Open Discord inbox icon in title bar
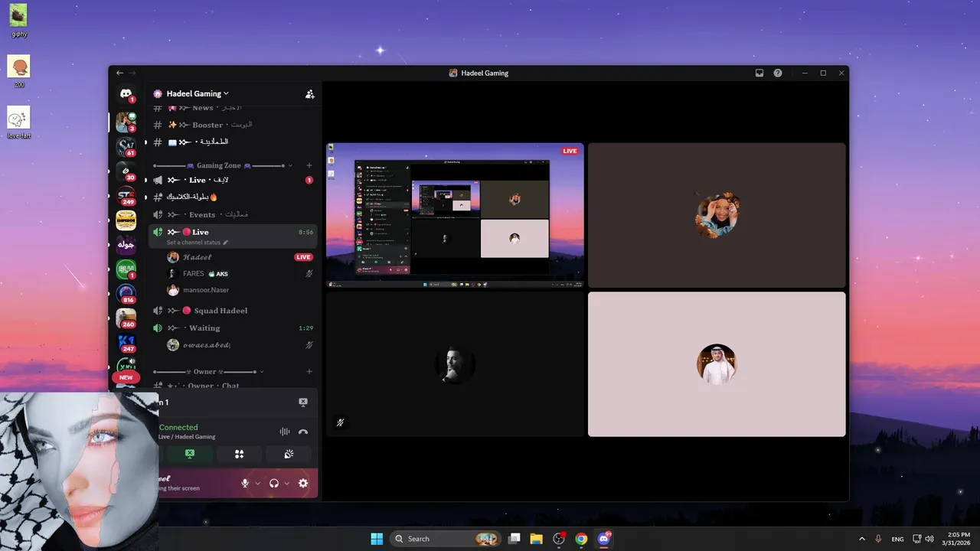 759,73
